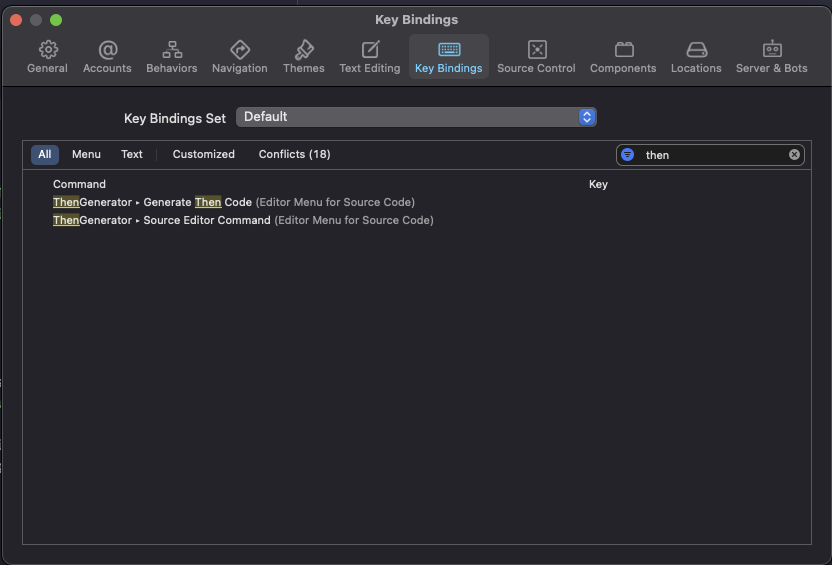Image resolution: width=832 pixels, height=565 pixels.
Task: Open the Text Editing preferences pane
Action: coord(370,57)
